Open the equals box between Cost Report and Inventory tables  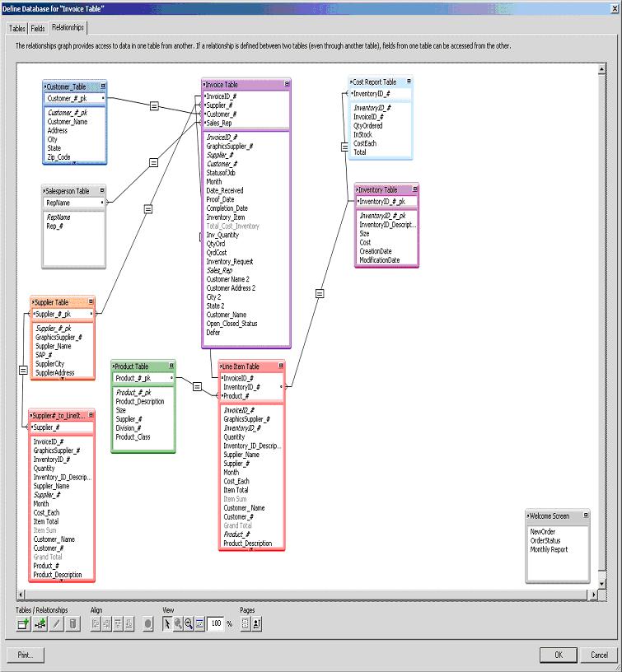point(344,147)
